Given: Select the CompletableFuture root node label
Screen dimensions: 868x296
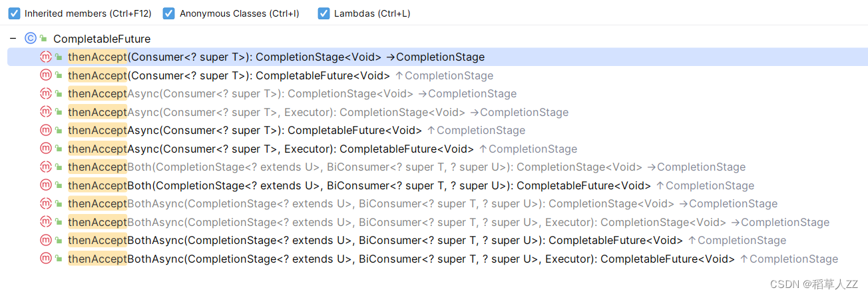Looking at the screenshot, I should (x=102, y=39).
